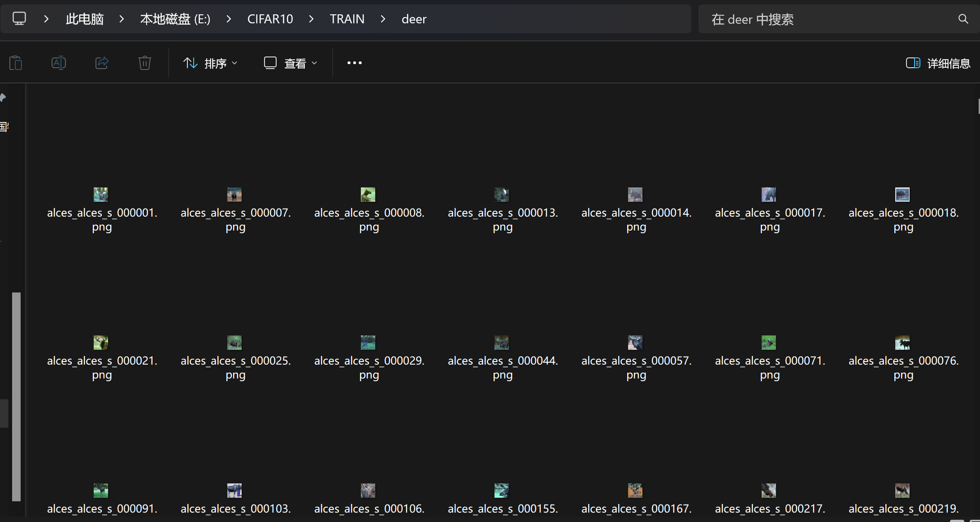Image resolution: width=980 pixels, height=522 pixels.
Task: Open the 查看 view dropdown
Action: point(291,63)
